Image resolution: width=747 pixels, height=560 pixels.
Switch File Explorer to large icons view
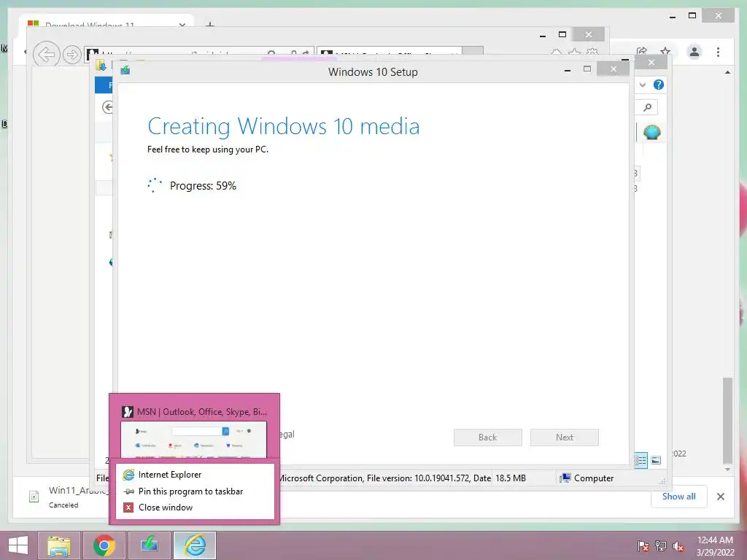656,460
